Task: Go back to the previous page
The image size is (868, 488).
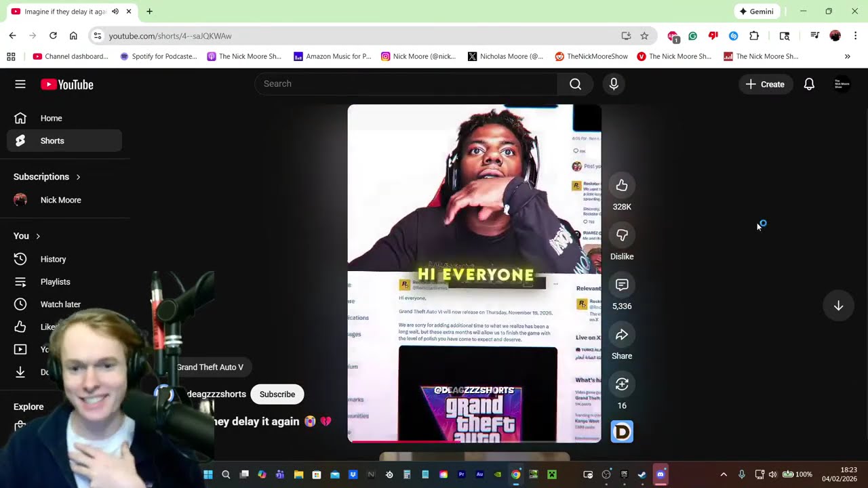Action: tap(12, 36)
